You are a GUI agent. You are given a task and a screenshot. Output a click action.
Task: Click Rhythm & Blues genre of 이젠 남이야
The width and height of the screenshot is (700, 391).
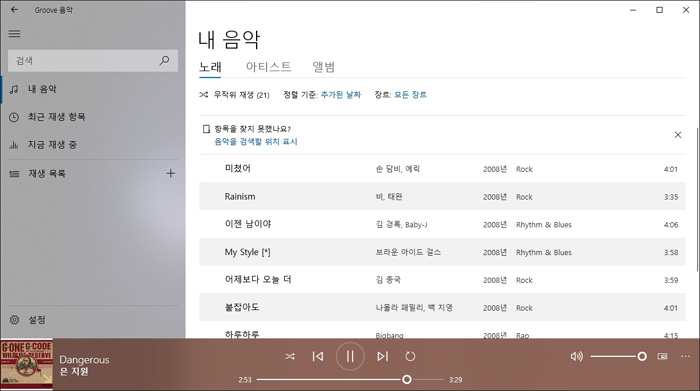544,225
